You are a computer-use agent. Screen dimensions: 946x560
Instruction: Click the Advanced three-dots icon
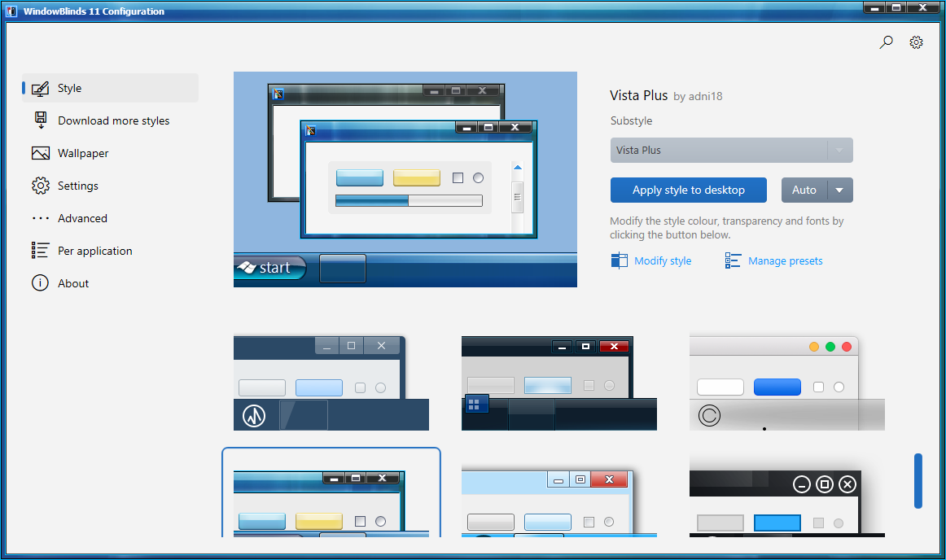[x=41, y=218]
